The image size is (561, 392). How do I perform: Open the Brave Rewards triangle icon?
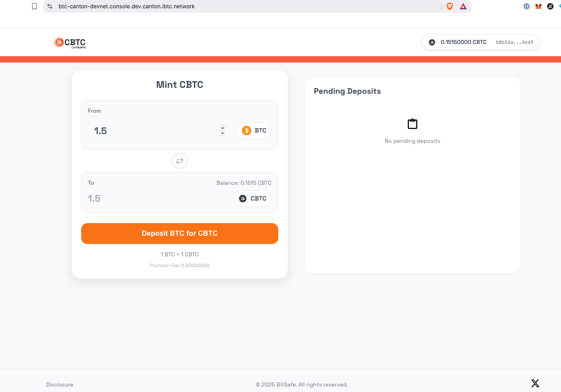tap(463, 6)
